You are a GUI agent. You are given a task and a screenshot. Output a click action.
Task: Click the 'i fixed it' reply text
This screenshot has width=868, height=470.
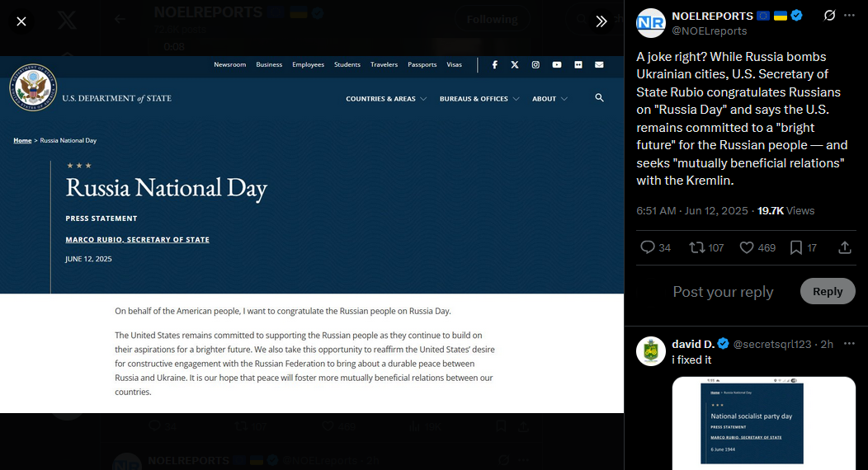(x=691, y=360)
